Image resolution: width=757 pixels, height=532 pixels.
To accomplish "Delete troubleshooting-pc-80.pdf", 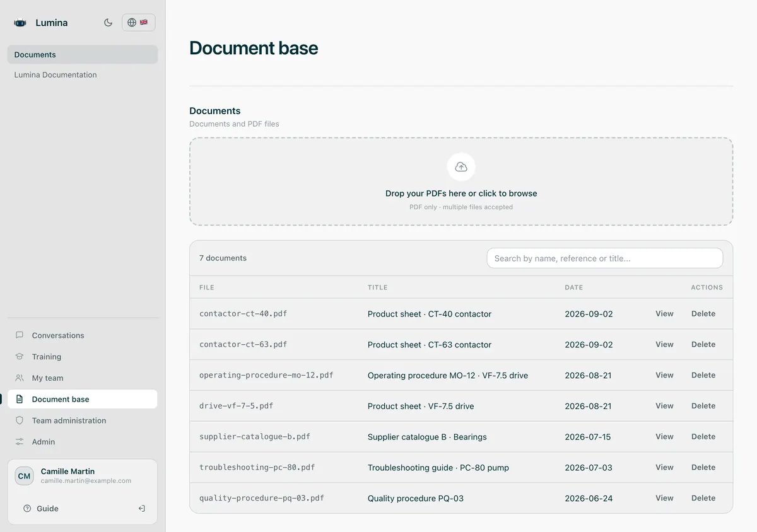I will pos(703,468).
